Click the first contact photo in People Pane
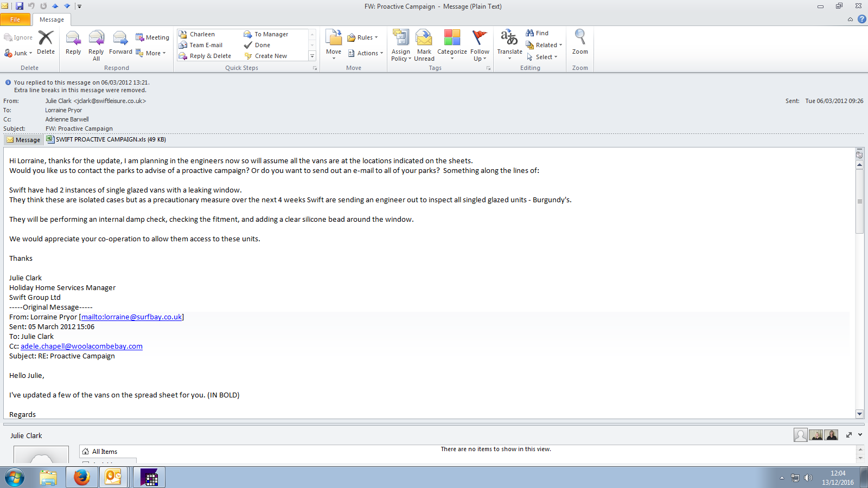Image resolution: width=868 pixels, height=488 pixels. [800, 435]
